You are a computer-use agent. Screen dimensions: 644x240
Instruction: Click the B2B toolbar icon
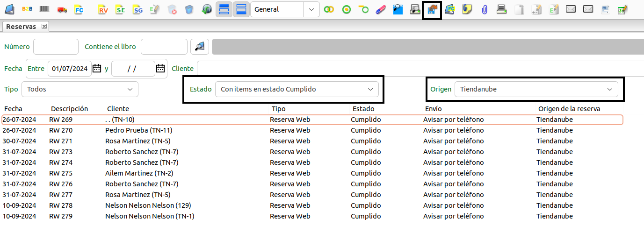[x=28, y=9]
